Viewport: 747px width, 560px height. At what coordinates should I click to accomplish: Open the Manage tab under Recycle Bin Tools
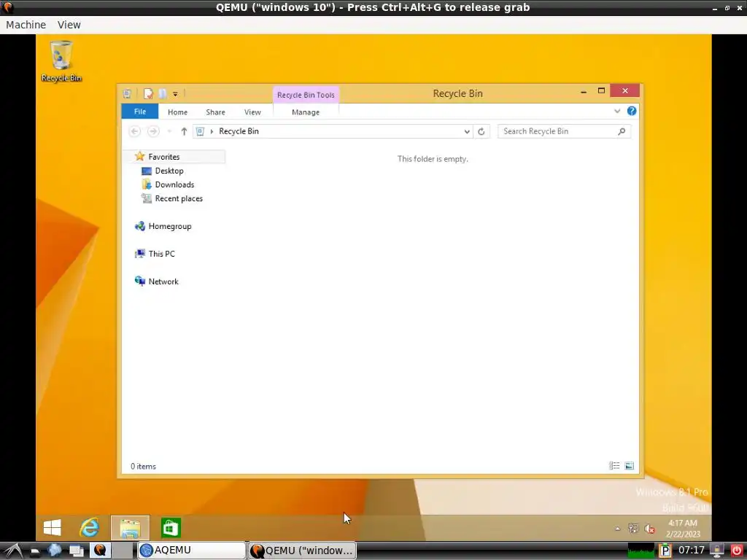[306, 112]
